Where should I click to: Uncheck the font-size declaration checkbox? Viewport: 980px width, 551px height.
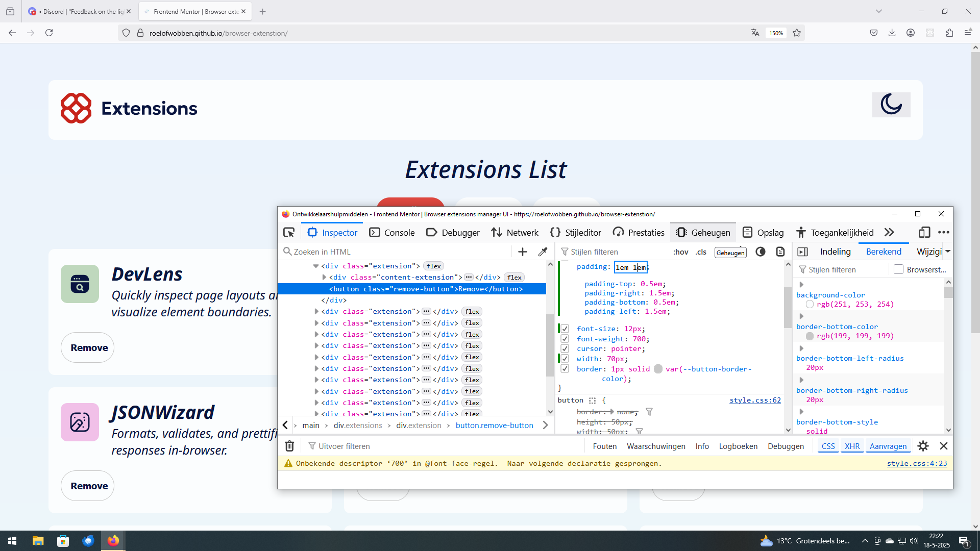(565, 329)
